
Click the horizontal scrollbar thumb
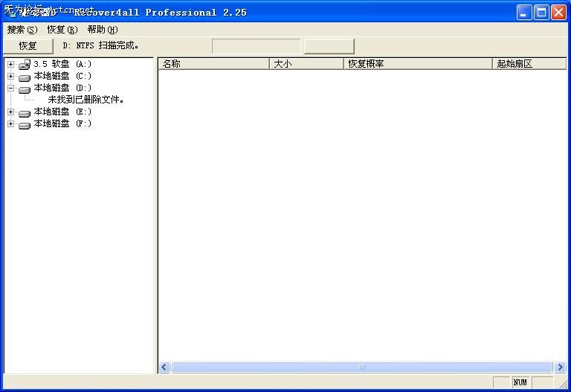pos(361,367)
